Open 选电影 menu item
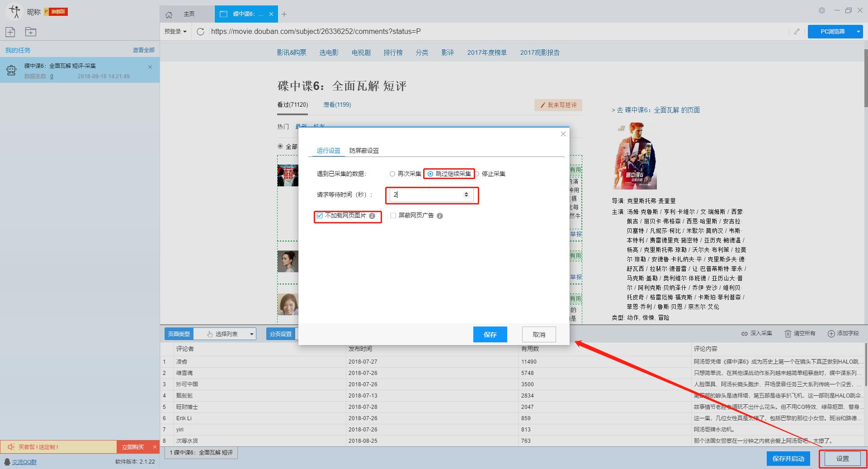The image size is (868, 469). (x=329, y=52)
